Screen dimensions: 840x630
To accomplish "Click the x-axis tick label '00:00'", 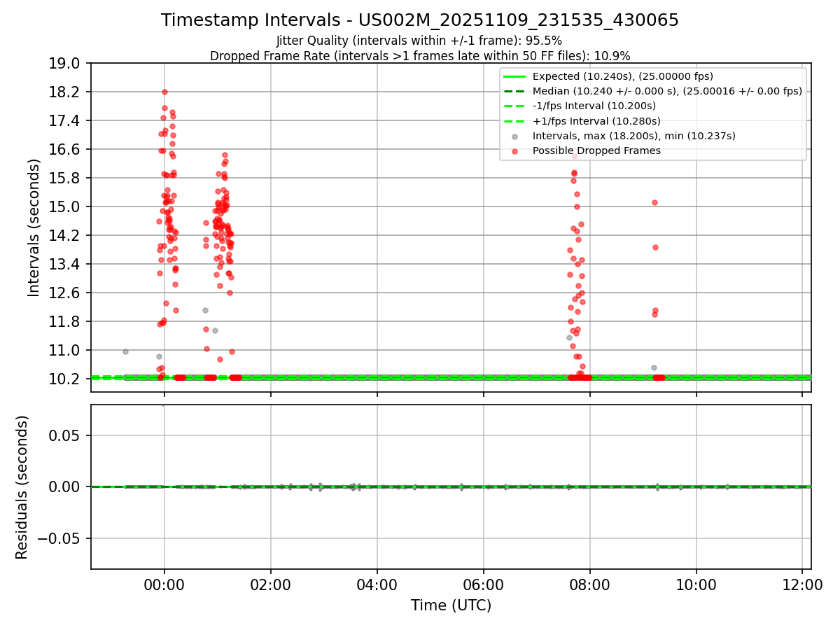I will [x=164, y=586].
